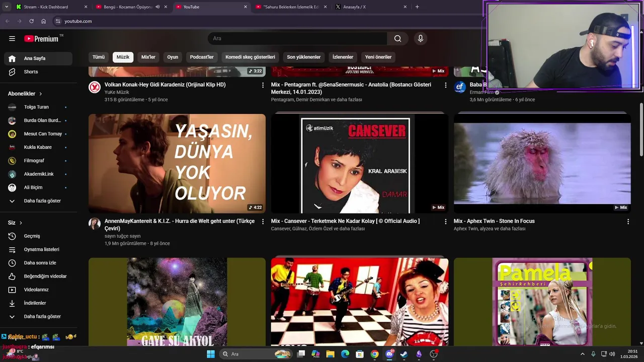Play Yaşasın Dünya Yok Oluyor thumbnail

(177, 163)
